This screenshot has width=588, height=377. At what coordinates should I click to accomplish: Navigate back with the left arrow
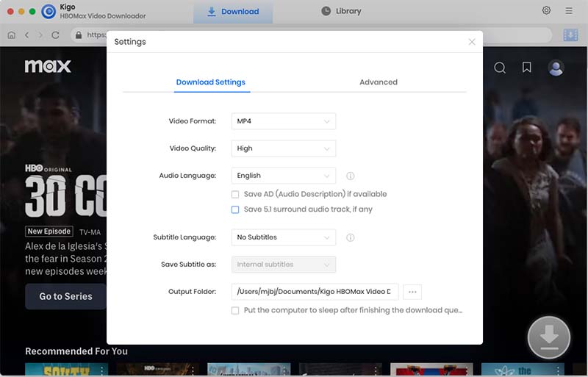[26, 35]
